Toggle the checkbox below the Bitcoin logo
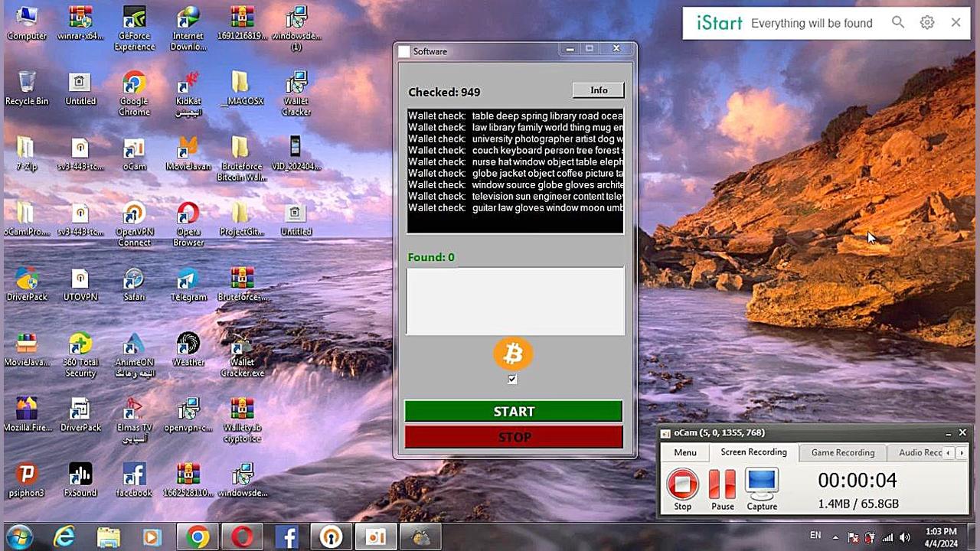The width and height of the screenshot is (980, 551). [512, 379]
